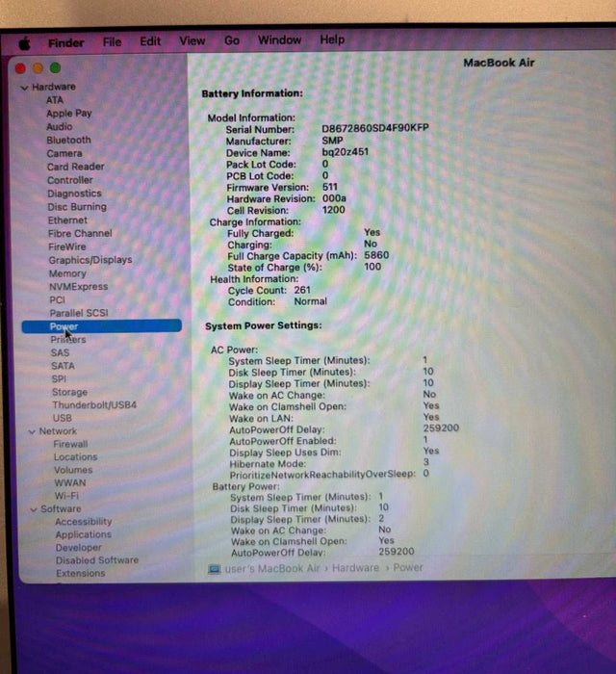Select WWAN under Network

(x=70, y=482)
